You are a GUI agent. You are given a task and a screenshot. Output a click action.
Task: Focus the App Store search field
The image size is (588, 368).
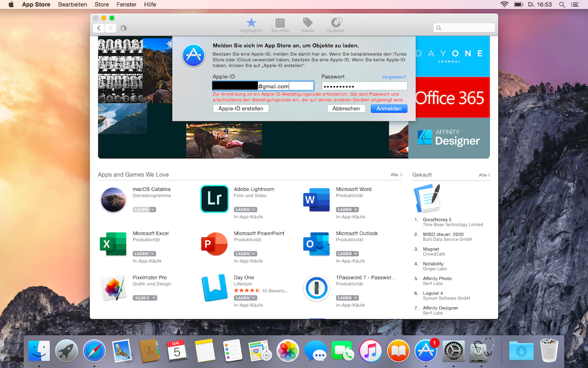coord(464,28)
